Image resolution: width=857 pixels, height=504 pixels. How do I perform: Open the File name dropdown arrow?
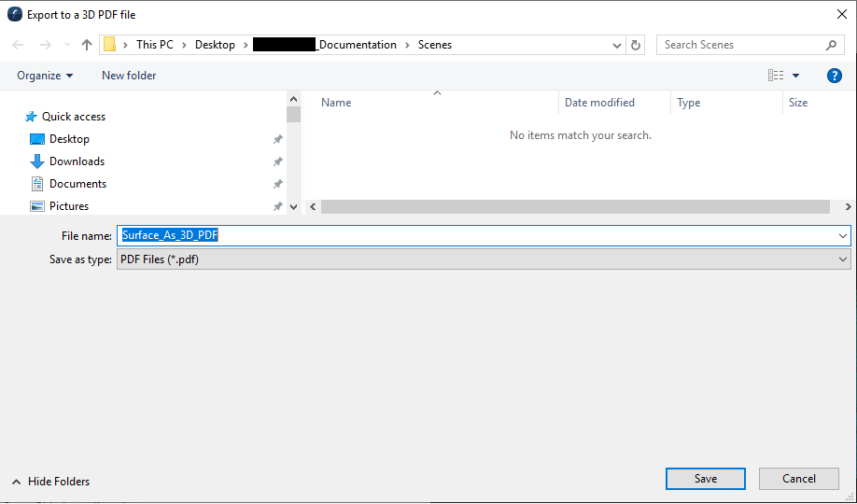tap(843, 236)
